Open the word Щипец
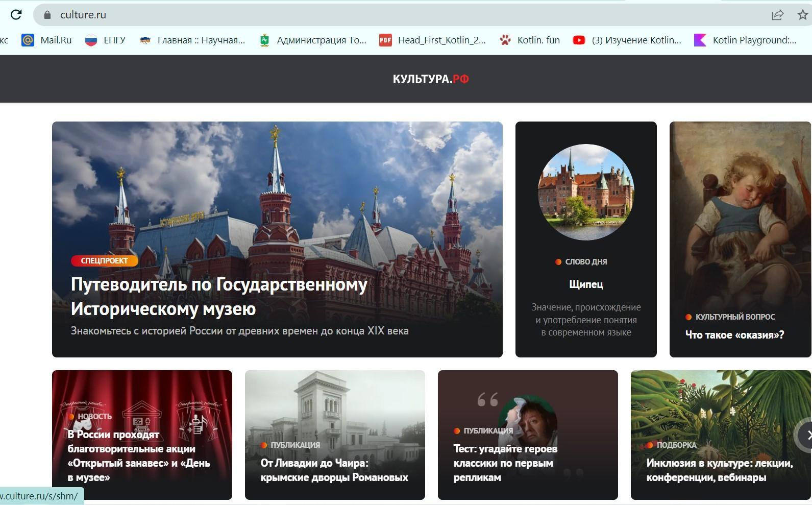The height and width of the screenshot is (505, 812). click(586, 284)
